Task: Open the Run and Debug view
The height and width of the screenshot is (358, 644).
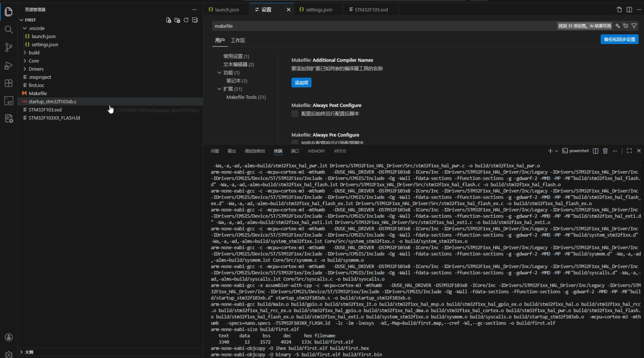Action: 9,66
